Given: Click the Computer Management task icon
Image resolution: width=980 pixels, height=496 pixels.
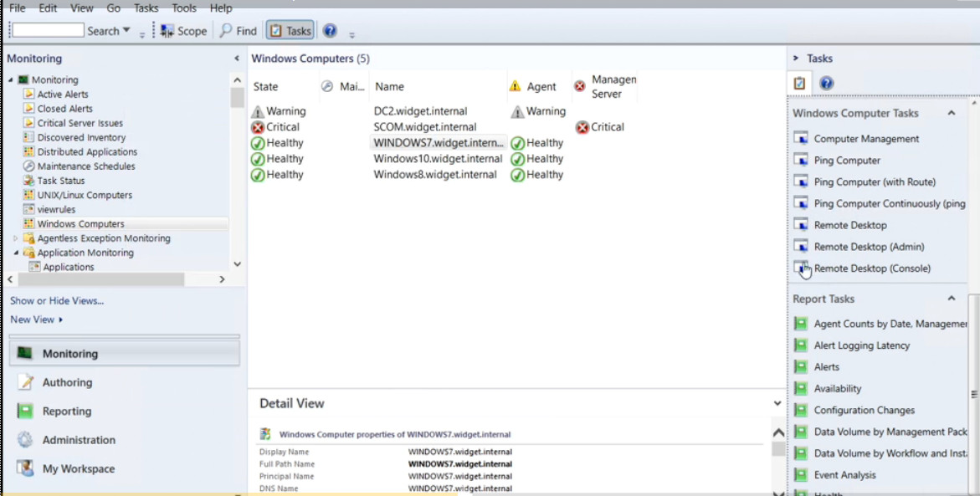Looking at the screenshot, I should [x=801, y=139].
